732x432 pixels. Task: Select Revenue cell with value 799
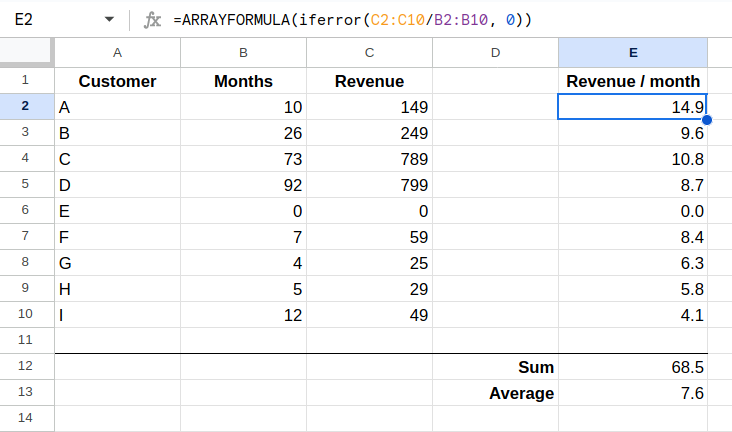[370, 185]
